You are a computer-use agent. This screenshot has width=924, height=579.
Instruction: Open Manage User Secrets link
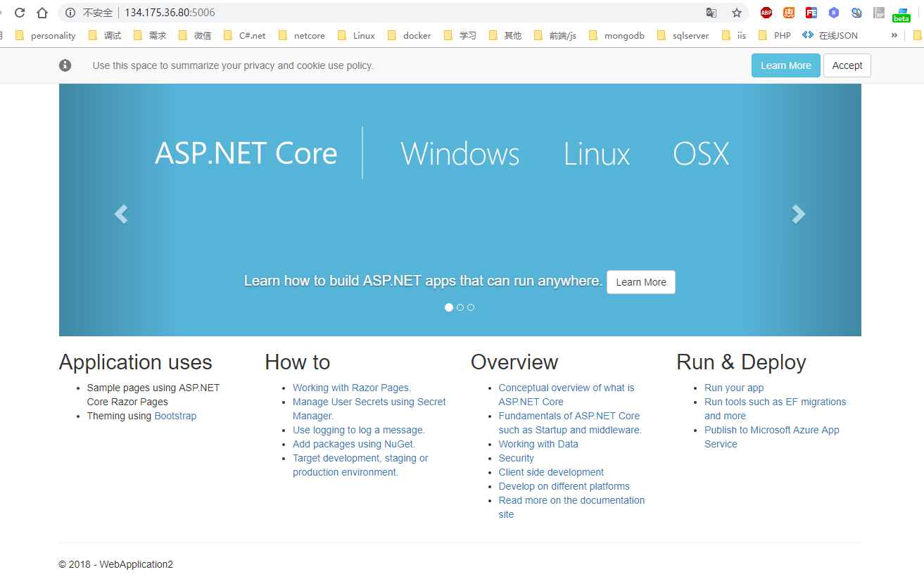point(369,409)
